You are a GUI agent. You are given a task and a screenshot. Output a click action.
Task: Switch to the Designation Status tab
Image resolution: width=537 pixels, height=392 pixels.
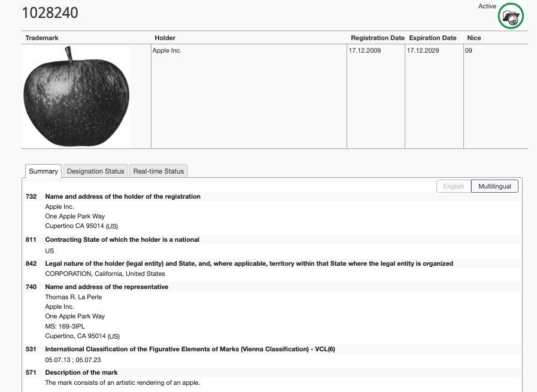pyautogui.click(x=95, y=171)
